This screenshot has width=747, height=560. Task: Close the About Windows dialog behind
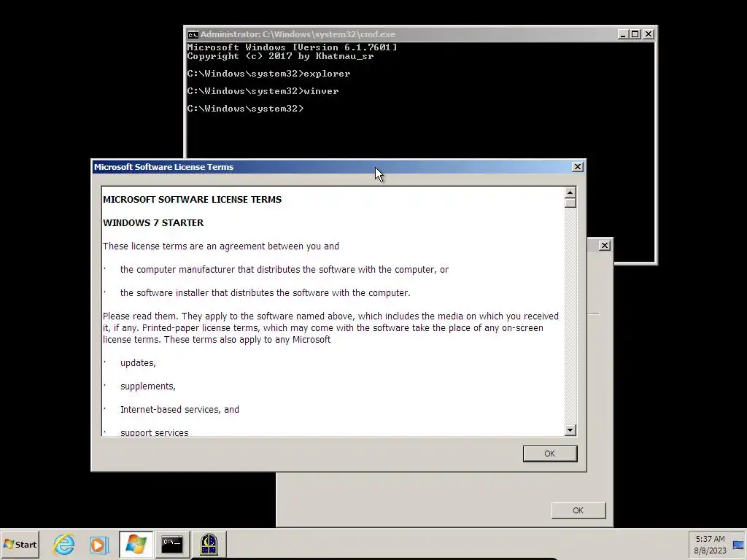pos(605,245)
